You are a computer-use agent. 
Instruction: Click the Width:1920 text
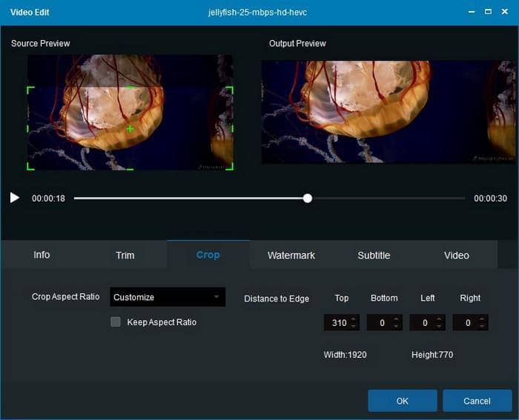[x=345, y=355]
